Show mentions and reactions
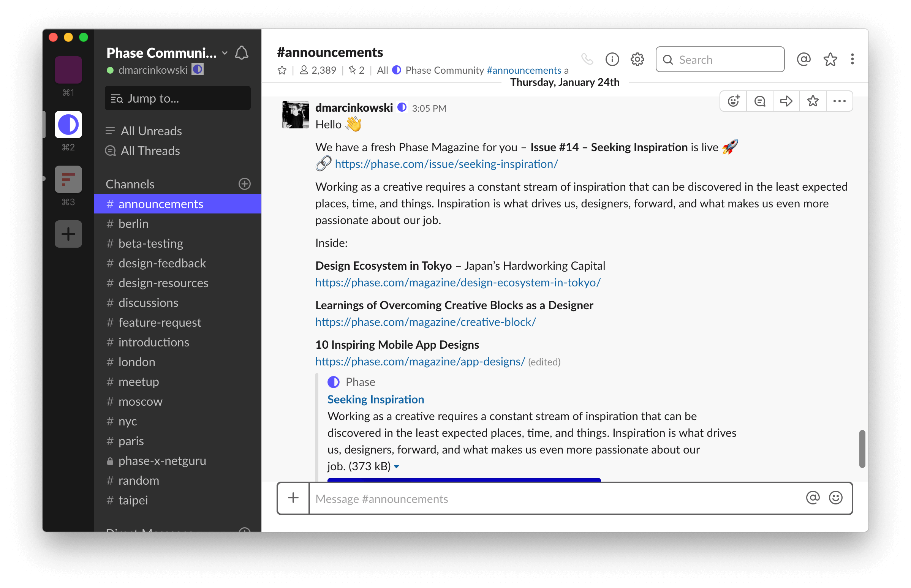911x588 pixels. [803, 59]
